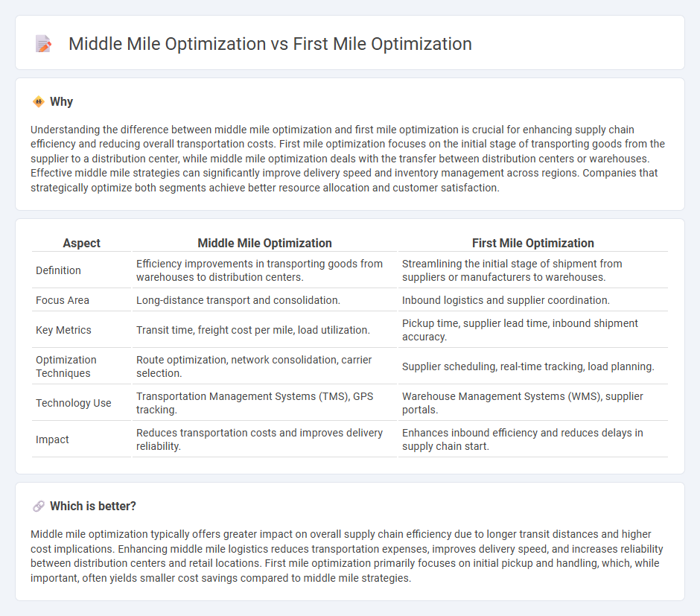This screenshot has width=700, height=616.
Task: Click cell 'Warehouse Management Systems (WMS), supplier portals.'
Action: [x=533, y=403]
